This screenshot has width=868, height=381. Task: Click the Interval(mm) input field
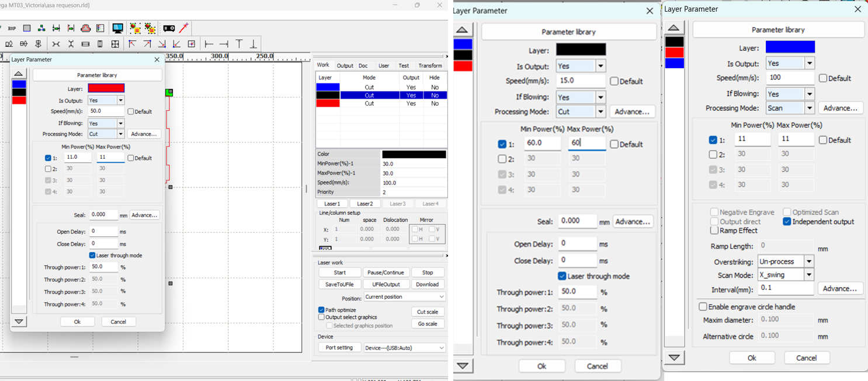click(785, 289)
